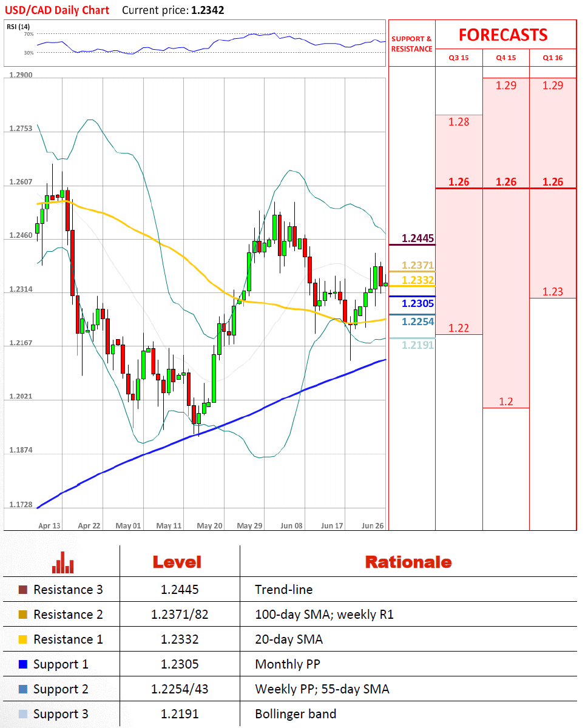
Task: Click the 'Bollinger band' rationale cell
Action: (296, 714)
